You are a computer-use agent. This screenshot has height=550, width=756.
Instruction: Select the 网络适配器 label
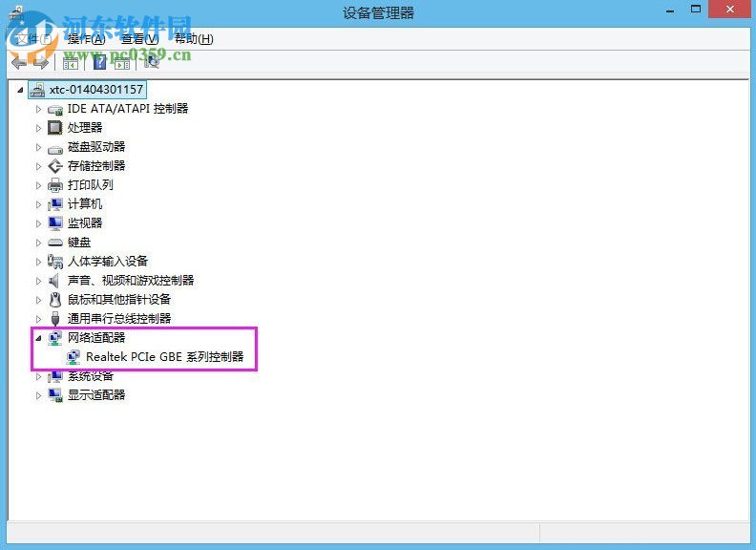(x=96, y=337)
